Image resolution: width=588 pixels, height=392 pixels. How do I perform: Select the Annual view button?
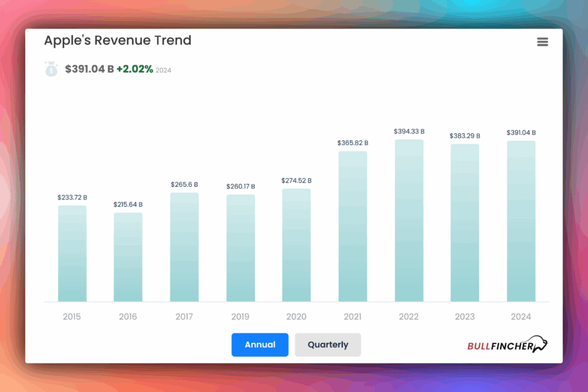pyautogui.click(x=260, y=345)
